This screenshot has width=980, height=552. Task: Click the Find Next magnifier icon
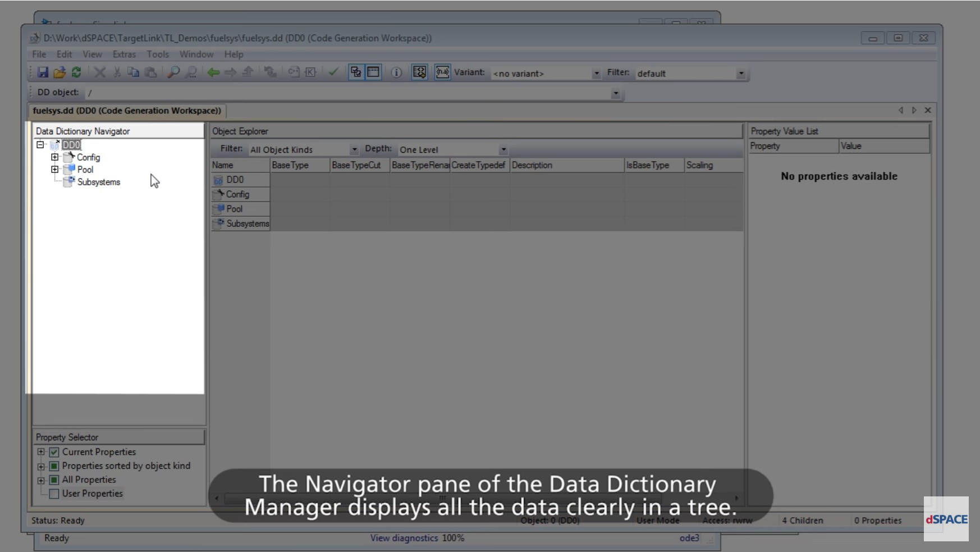(191, 72)
